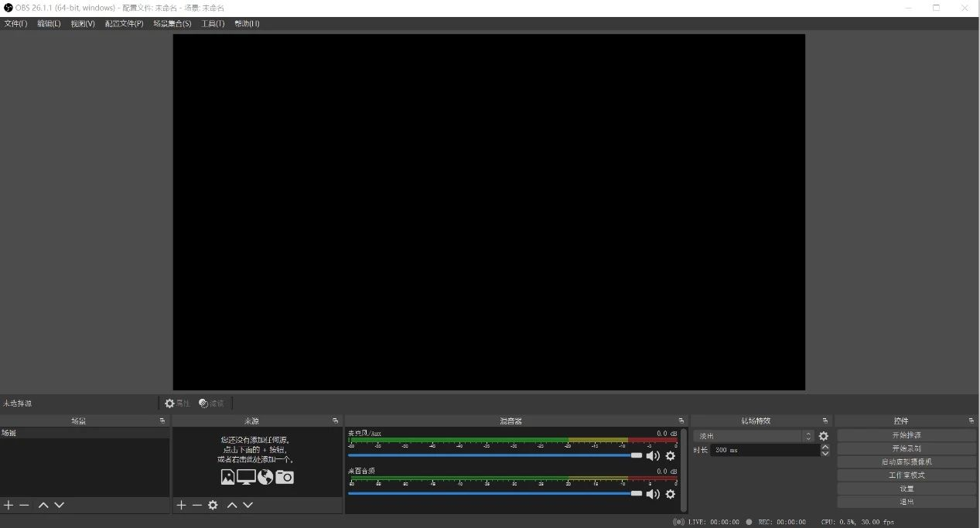Open the 麦克风/Aux audio settings gear
This screenshot has width=980, height=528.
pyautogui.click(x=670, y=455)
